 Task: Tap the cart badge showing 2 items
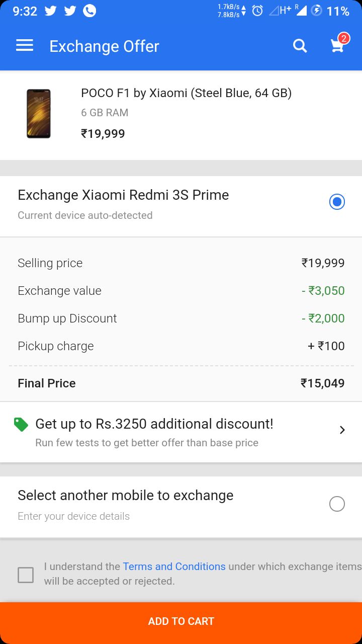(343, 38)
